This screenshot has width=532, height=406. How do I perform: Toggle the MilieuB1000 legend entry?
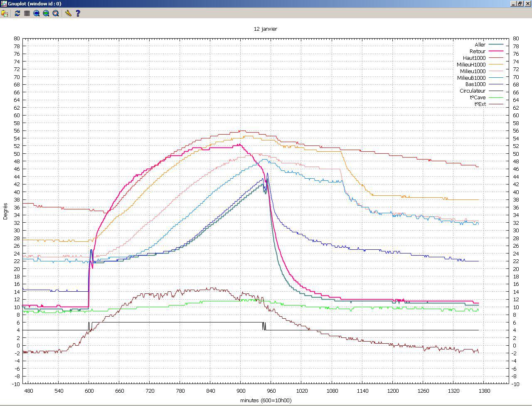point(480,78)
